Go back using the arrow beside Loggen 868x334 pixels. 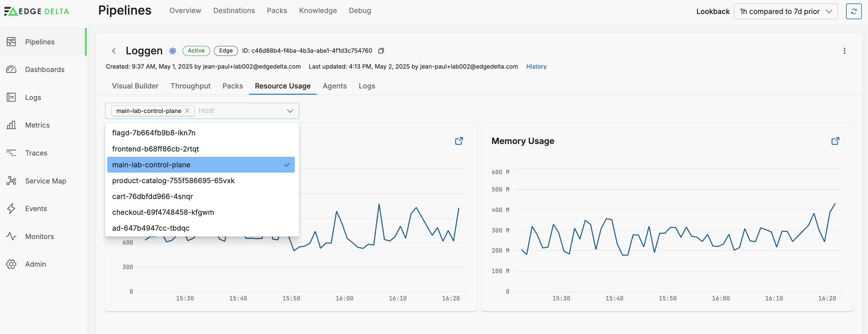point(114,51)
